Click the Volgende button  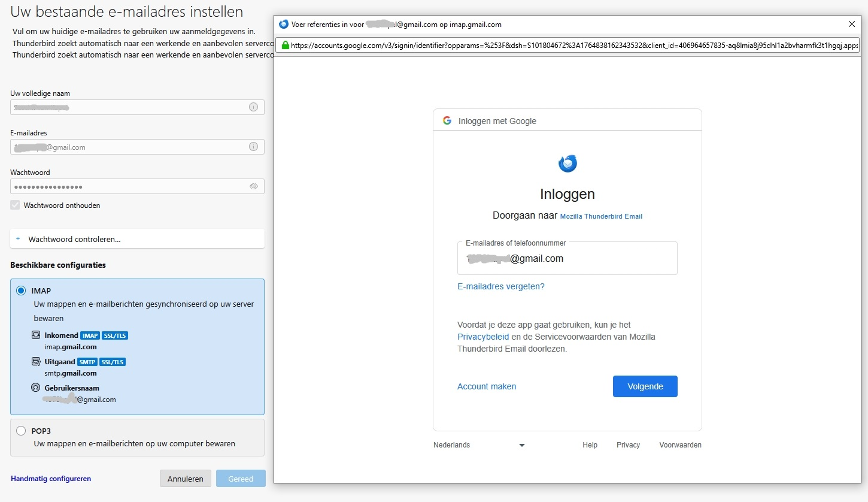click(645, 386)
